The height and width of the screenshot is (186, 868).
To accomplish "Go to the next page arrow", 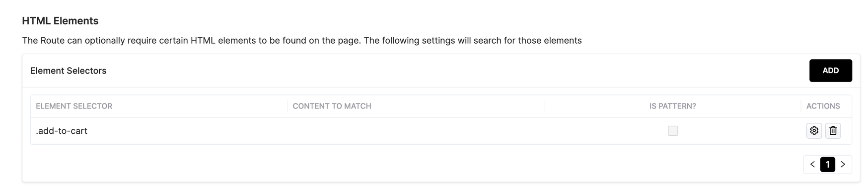I will tap(843, 164).
